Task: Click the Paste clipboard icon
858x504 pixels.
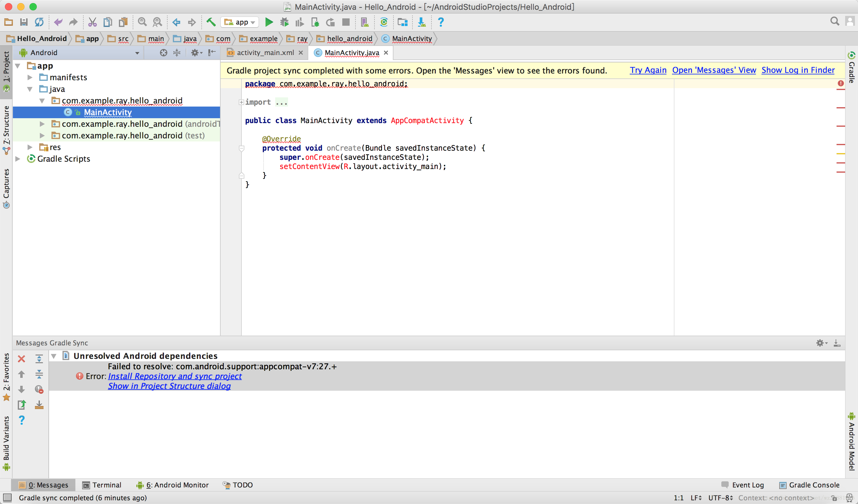Action: pos(123,22)
